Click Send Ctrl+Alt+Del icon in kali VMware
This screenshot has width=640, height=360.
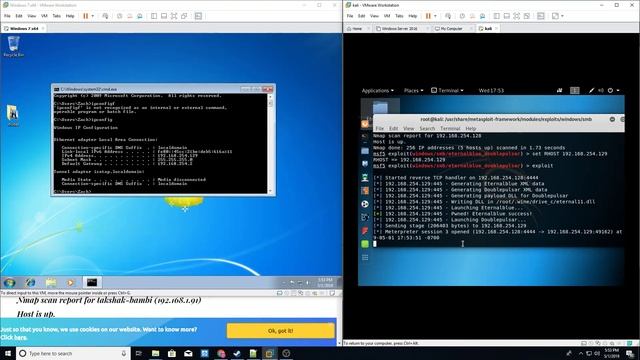(x=448, y=16)
